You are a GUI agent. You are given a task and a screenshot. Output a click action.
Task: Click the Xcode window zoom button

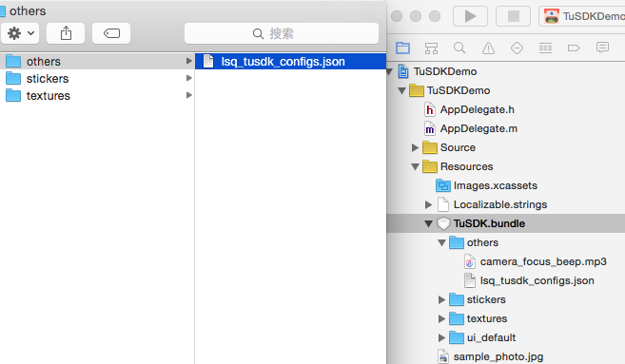pyautogui.click(x=435, y=16)
